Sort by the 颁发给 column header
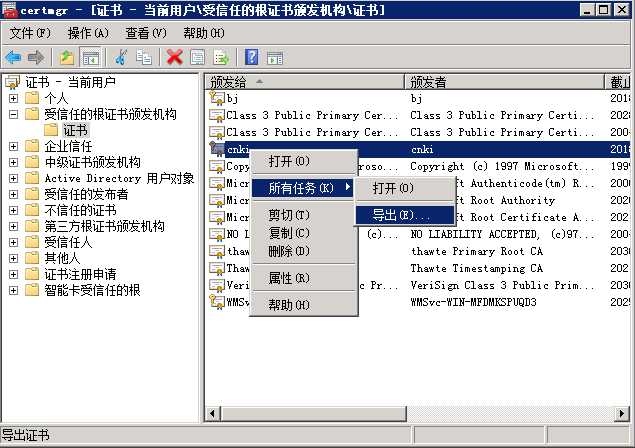 (305, 82)
